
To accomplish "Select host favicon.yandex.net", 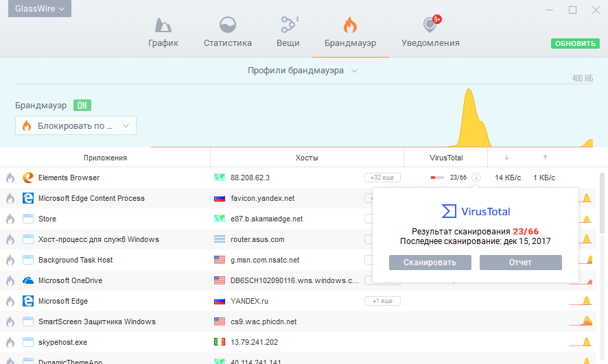I will click(x=263, y=198).
